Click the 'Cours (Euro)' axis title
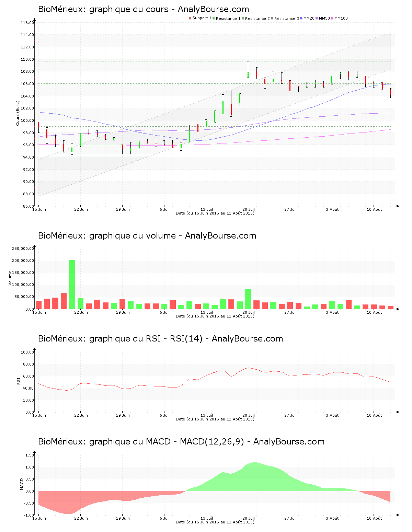412x532 pixels. (x=18, y=113)
